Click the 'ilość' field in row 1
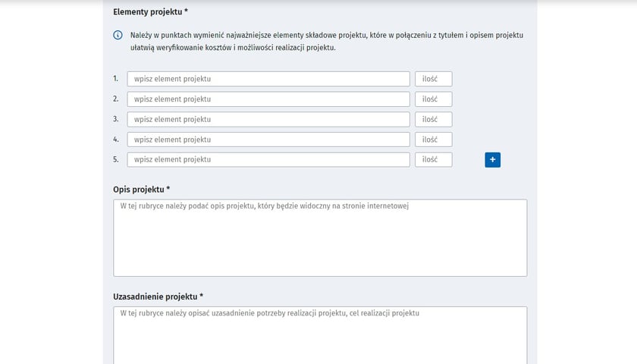637x364 pixels. tap(434, 79)
